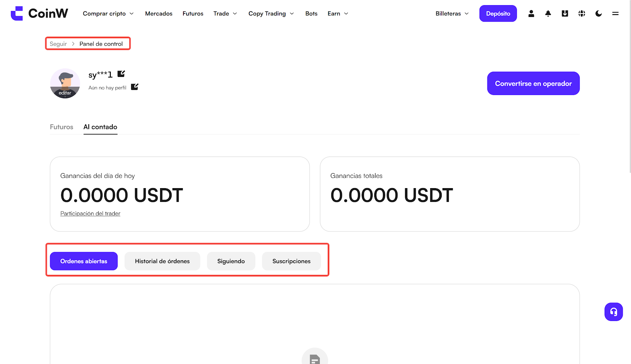Screen dimensions: 631x364
Task: Open the notifications bell
Action: (548, 13)
